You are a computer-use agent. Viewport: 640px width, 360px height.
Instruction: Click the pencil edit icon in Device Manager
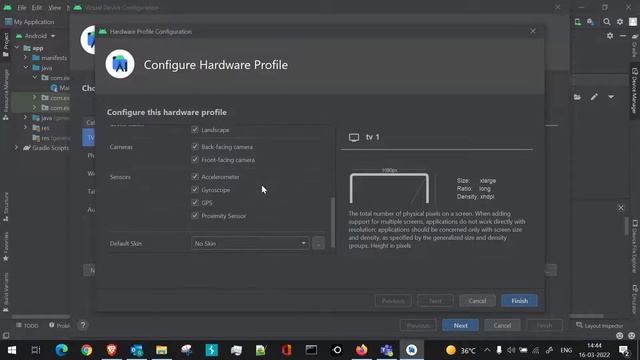(x=594, y=97)
